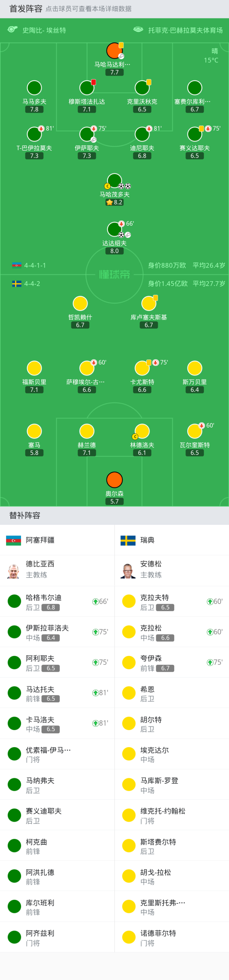Open coach 德比亚西's profile photo
Screen dimensions: 229x980
pos(14,570)
